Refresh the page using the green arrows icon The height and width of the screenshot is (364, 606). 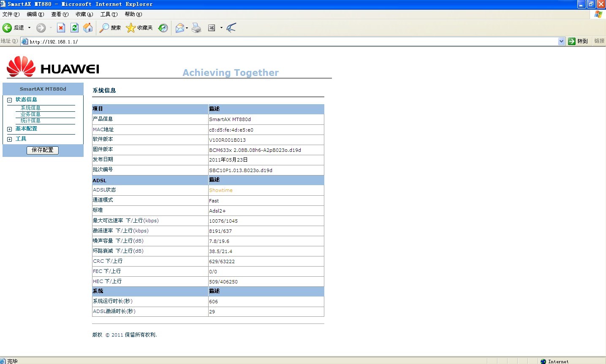pyautogui.click(x=74, y=28)
